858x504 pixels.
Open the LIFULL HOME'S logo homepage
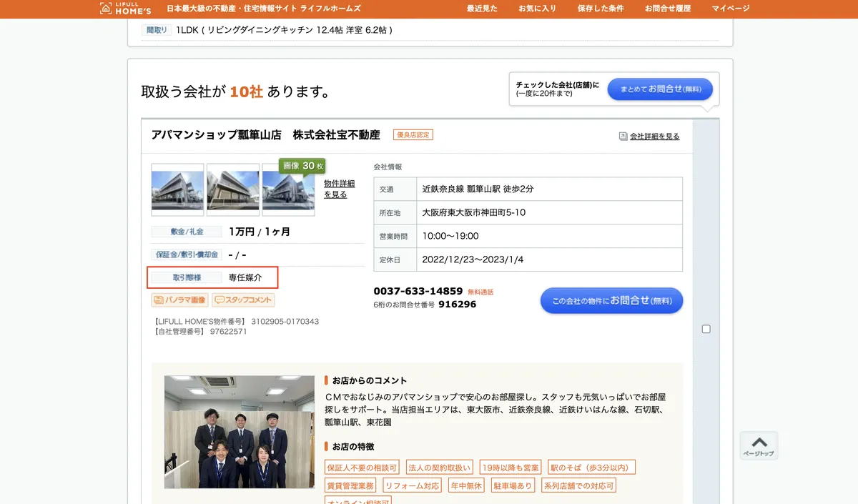[125, 9]
